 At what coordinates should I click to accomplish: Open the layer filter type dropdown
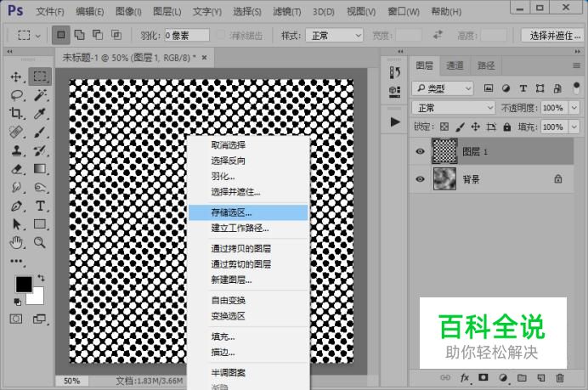point(443,88)
